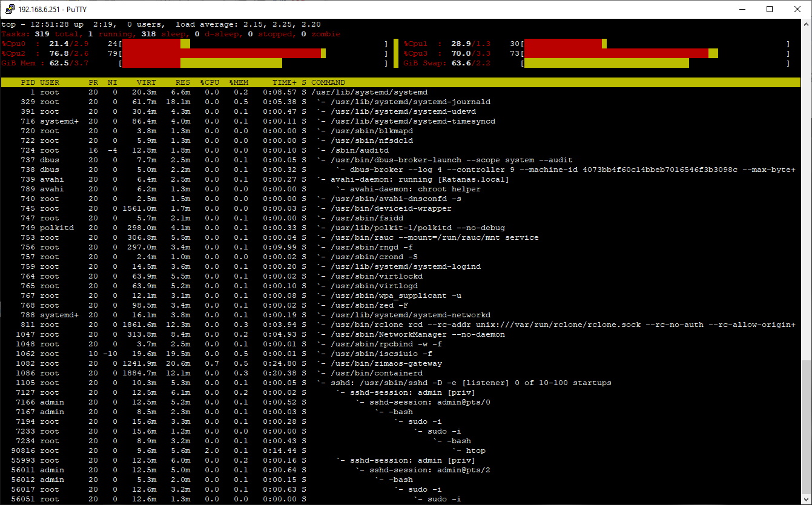Click the %CPU column header
Screen dimensions: 812x505
click(210, 82)
